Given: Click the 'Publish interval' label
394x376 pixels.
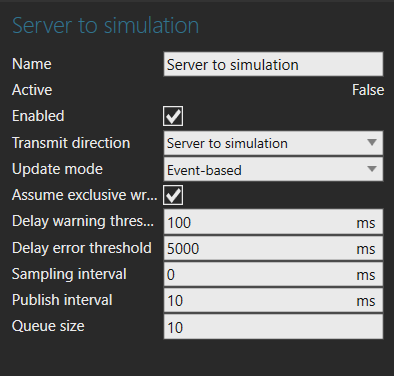Looking at the screenshot, I should pyautogui.click(x=62, y=300).
